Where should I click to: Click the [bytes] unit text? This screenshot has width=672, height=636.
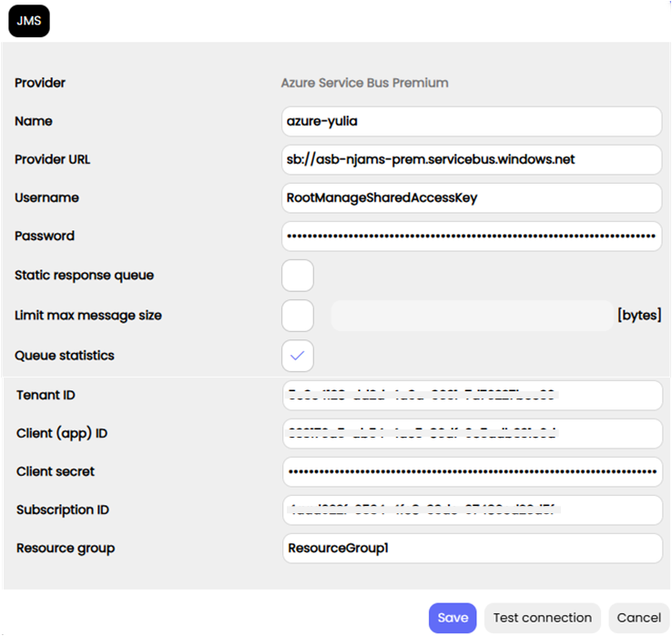tap(639, 315)
